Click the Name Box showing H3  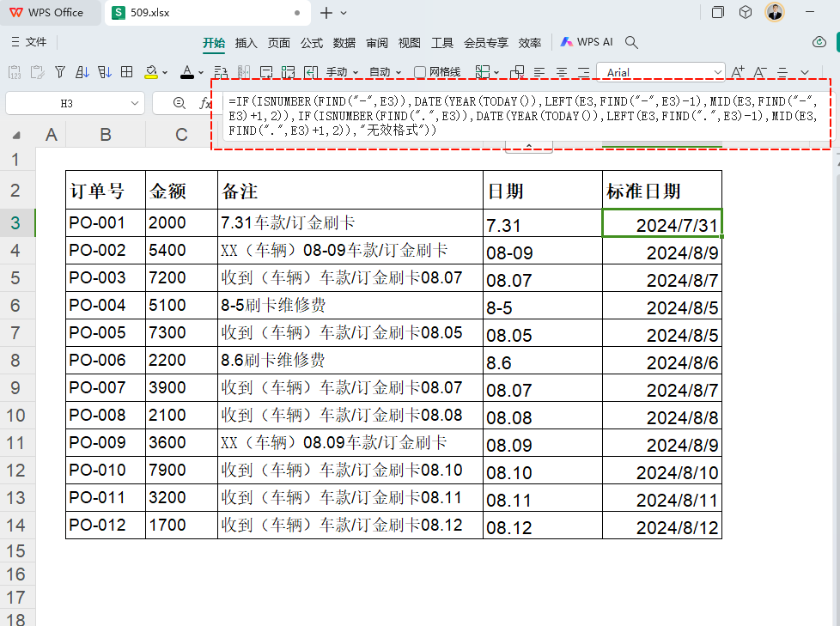pyautogui.click(x=67, y=103)
